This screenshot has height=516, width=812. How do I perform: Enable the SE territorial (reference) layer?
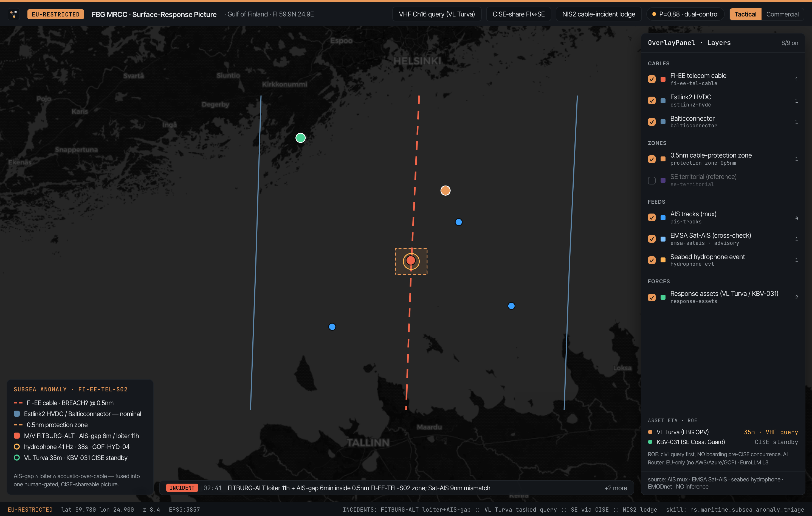652,180
